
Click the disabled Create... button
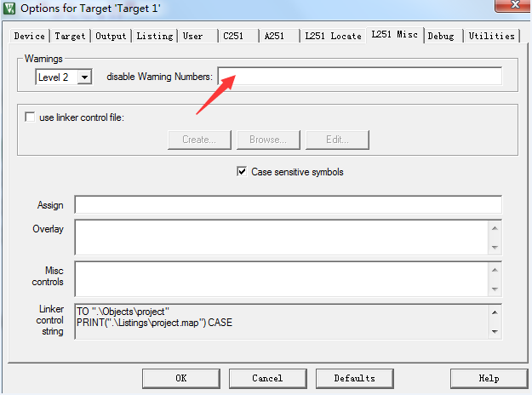tap(199, 140)
